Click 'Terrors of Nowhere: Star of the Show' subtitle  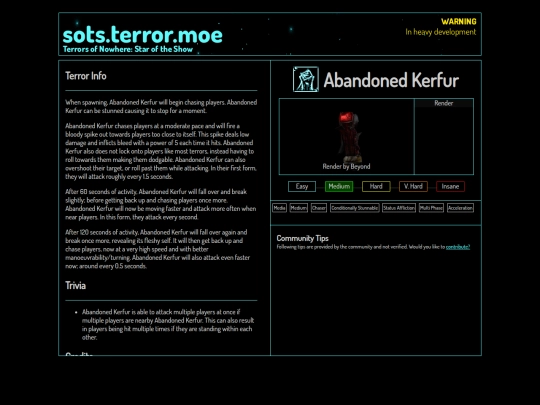pos(128,49)
